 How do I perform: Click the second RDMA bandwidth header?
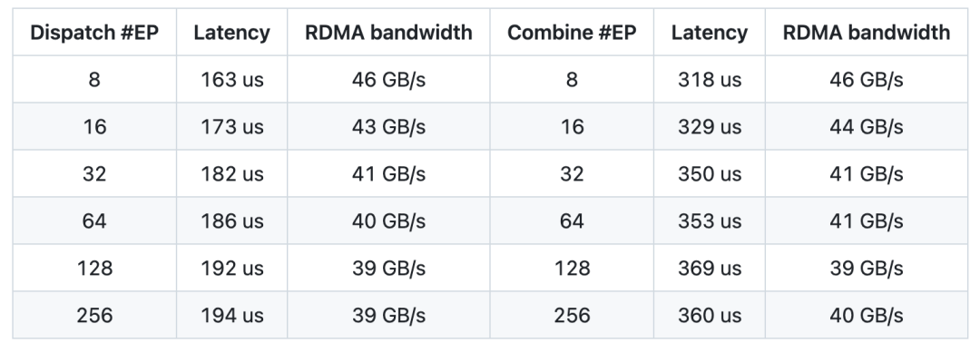pos(867,33)
